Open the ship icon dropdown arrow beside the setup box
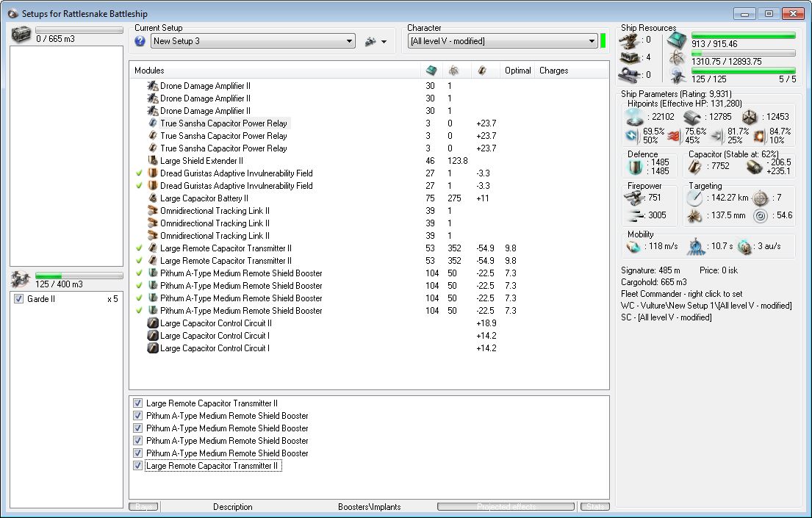This screenshot has width=812, height=518. click(x=384, y=41)
